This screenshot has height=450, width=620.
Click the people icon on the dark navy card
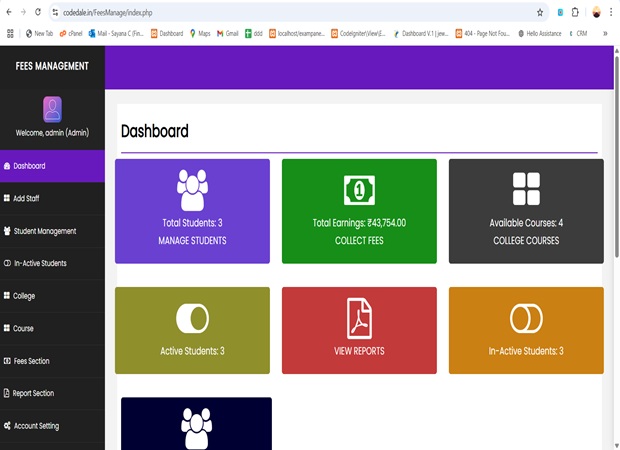point(196,428)
